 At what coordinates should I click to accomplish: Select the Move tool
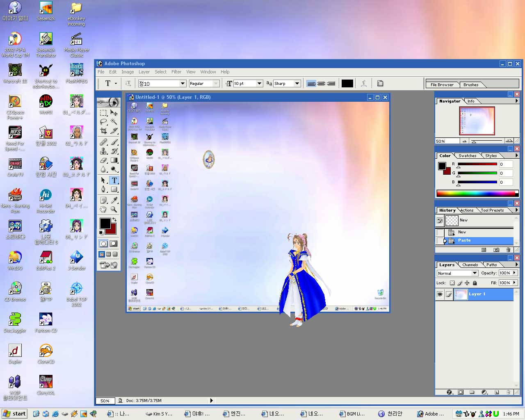(x=114, y=113)
